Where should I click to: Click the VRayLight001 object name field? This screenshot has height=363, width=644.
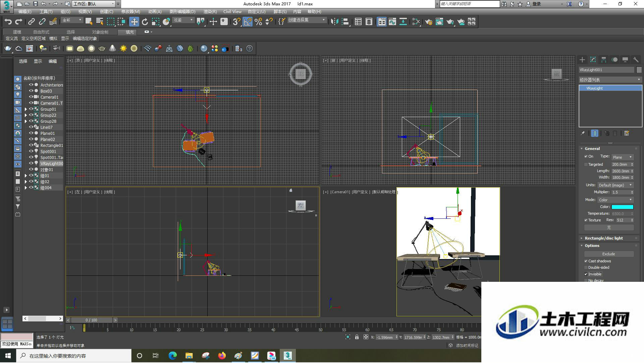click(606, 70)
